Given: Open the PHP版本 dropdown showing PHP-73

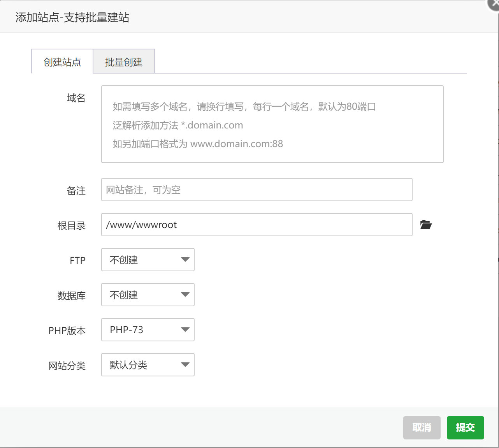Looking at the screenshot, I should click(148, 330).
